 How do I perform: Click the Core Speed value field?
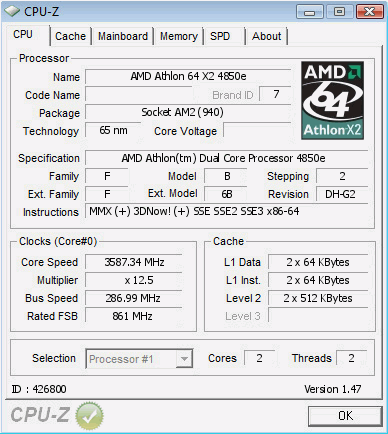point(134,262)
